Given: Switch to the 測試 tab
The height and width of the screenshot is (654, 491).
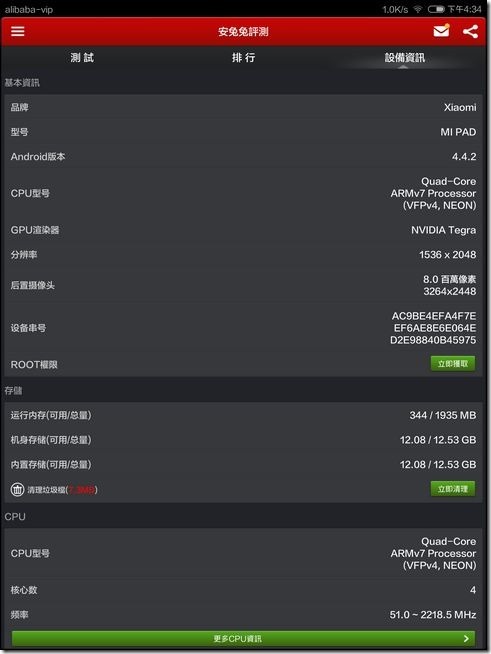Looking at the screenshot, I should [x=82, y=58].
